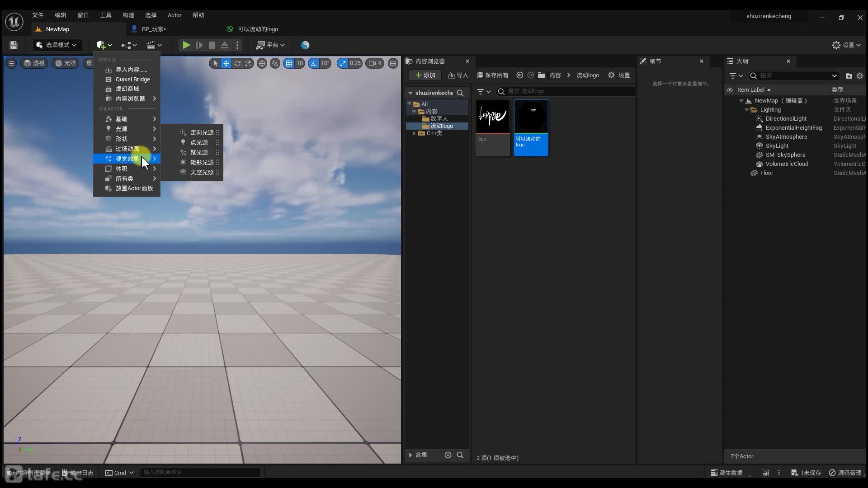
Task: Click viewport layout maximize icon
Action: (393, 63)
